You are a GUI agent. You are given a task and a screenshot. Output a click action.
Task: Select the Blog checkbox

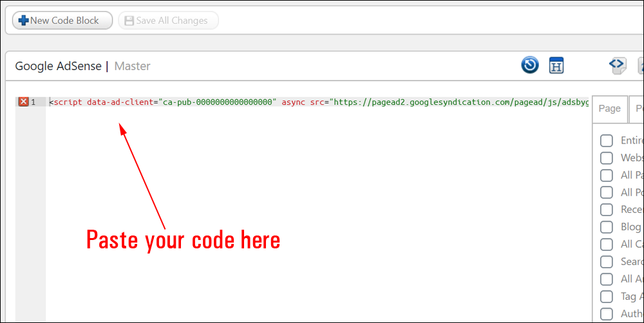pos(606,227)
